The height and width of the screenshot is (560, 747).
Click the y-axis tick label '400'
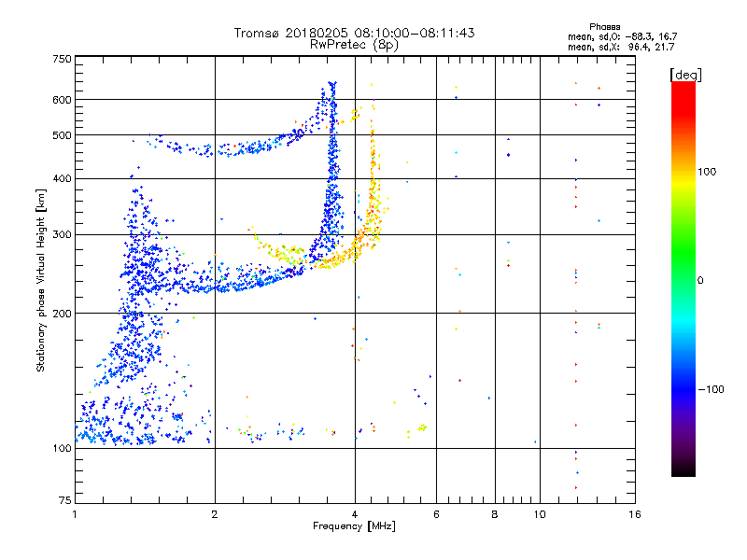(x=63, y=179)
